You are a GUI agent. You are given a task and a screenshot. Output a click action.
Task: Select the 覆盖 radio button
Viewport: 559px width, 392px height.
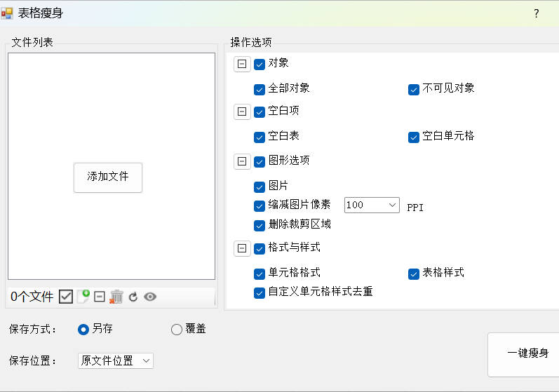tap(177, 330)
